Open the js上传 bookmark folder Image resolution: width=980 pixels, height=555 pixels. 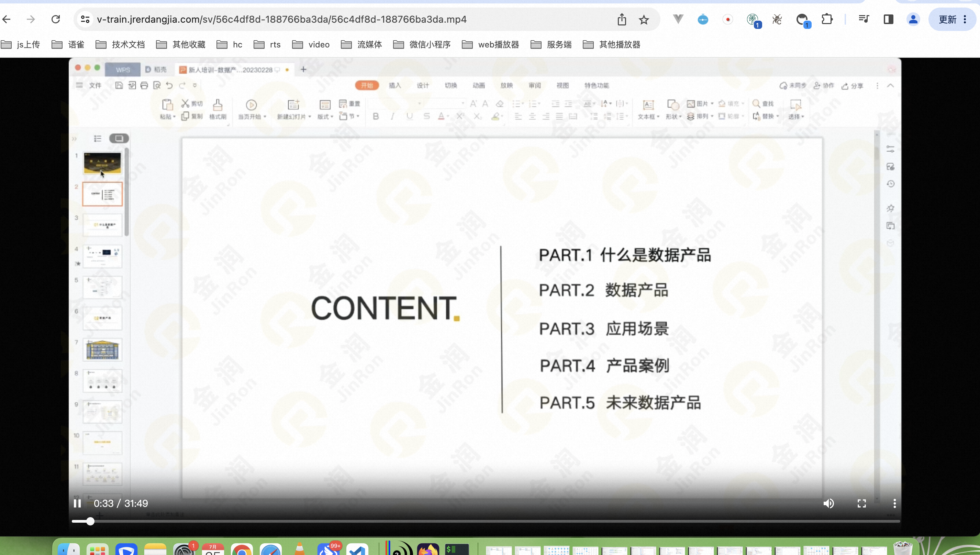(x=21, y=45)
